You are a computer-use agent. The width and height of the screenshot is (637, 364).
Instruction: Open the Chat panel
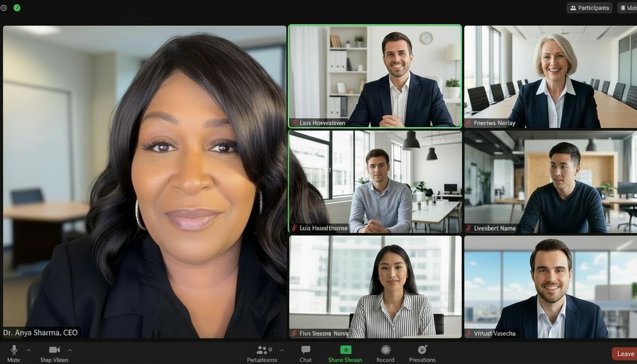[x=306, y=350]
